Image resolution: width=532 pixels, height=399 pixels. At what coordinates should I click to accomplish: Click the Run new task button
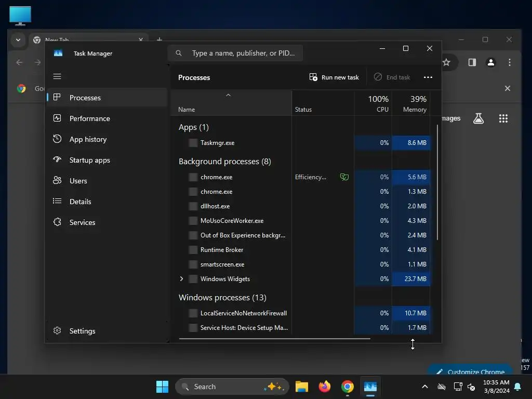pyautogui.click(x=334, y=77)
